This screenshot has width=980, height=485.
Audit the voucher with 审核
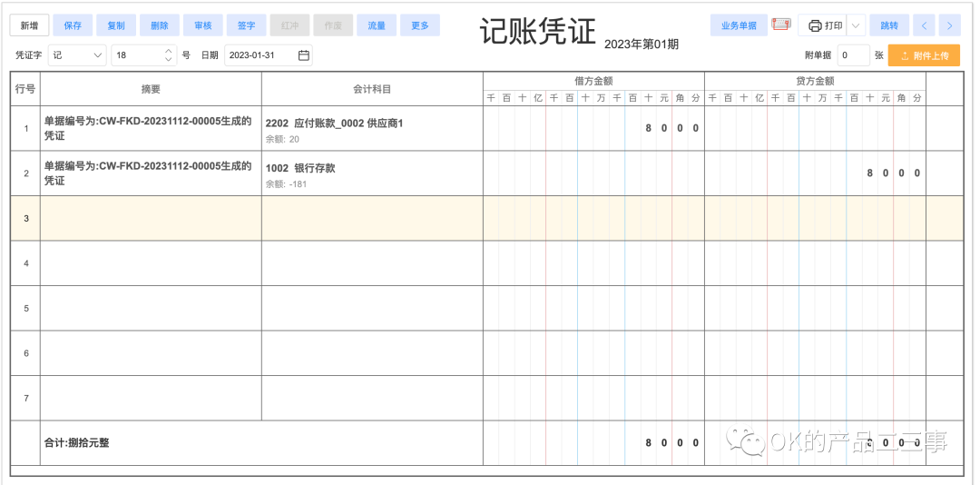tap(203, 25)
